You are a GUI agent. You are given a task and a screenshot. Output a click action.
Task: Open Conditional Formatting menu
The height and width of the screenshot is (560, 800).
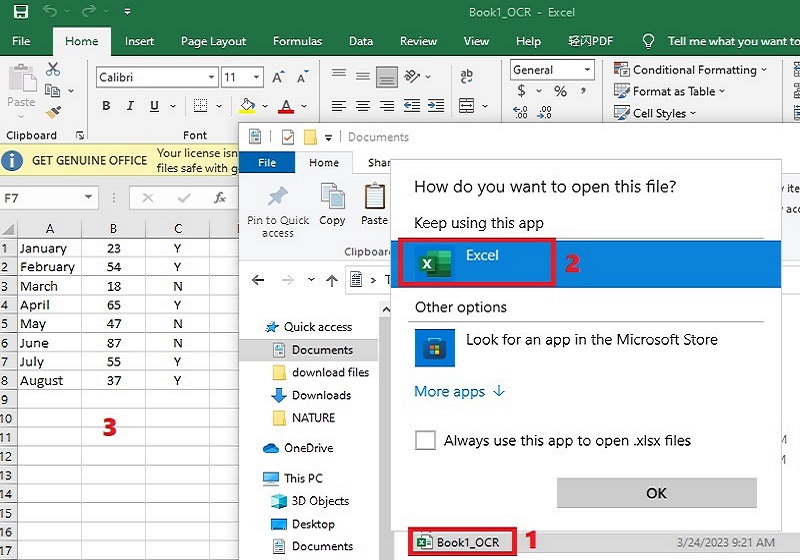(690, 70)
